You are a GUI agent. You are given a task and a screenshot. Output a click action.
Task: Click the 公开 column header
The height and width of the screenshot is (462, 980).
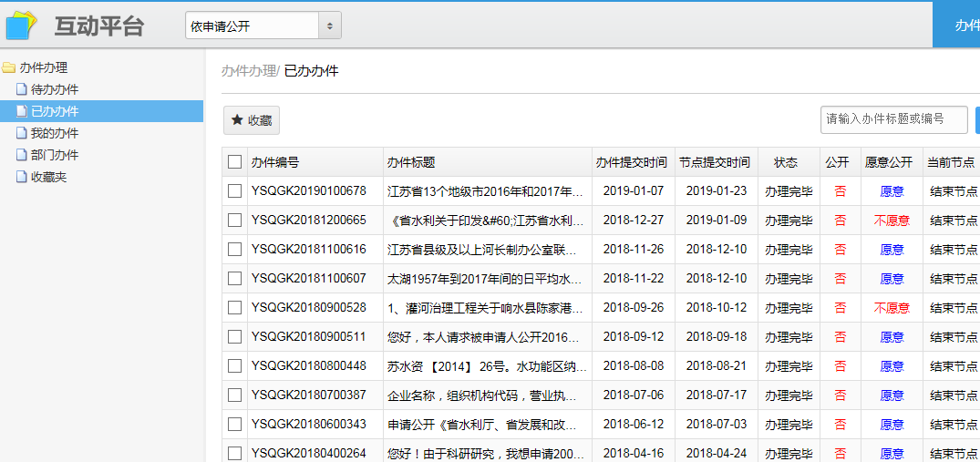pyautogui.click(x=841, y=162)
